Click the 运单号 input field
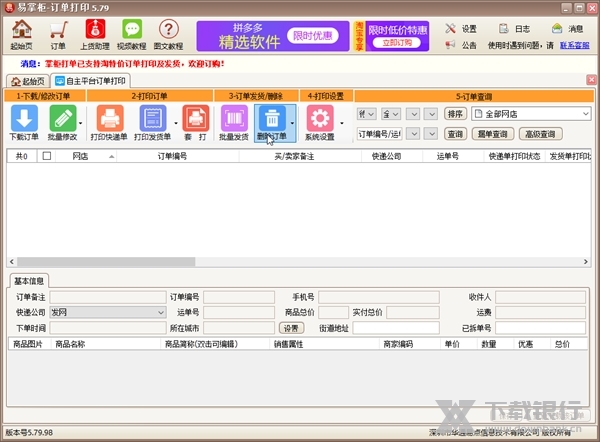Screen dimensions: 600x442 click(239, 312)
